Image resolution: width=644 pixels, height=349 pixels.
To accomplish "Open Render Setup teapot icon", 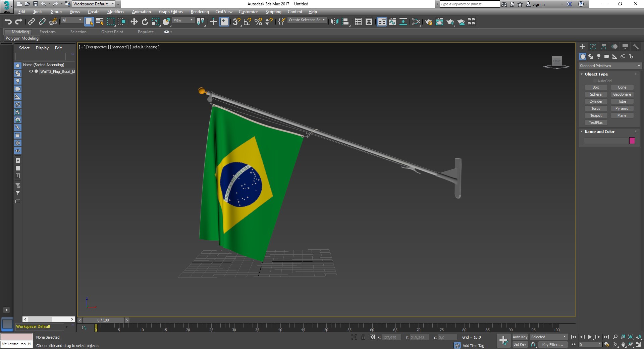I will pyautogui.click(x=429, y=22).
